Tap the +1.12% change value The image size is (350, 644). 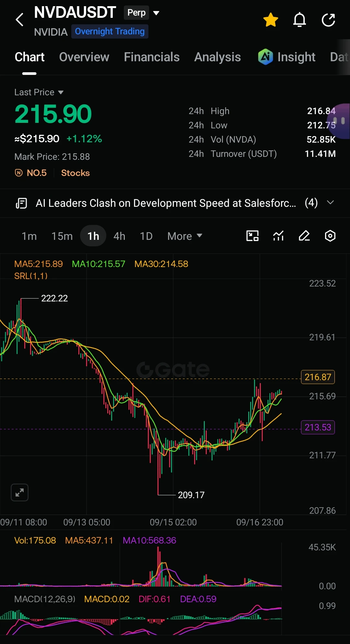tap(84, 139)
